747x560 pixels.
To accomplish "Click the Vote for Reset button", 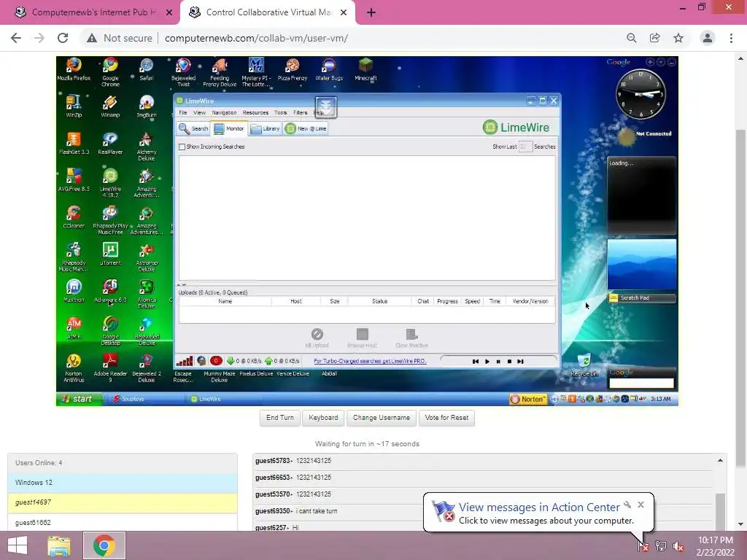I will pyautogui.click(x=446, y=418).
